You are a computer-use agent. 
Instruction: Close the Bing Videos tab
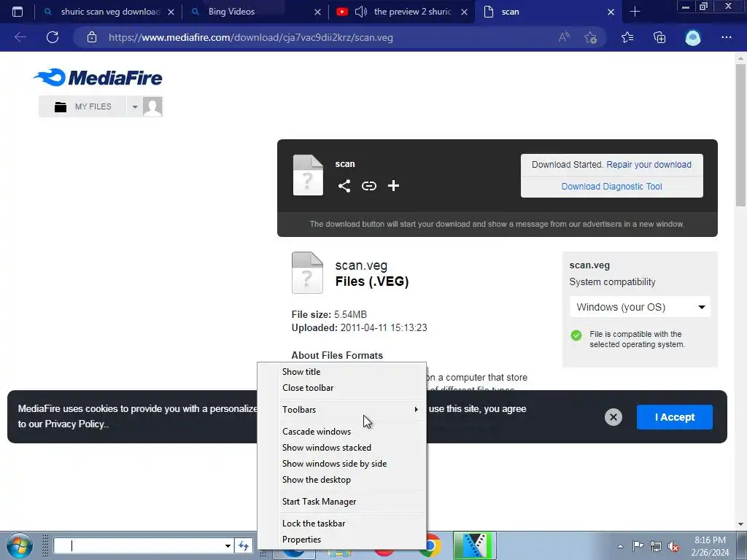(x=318, y=12)
